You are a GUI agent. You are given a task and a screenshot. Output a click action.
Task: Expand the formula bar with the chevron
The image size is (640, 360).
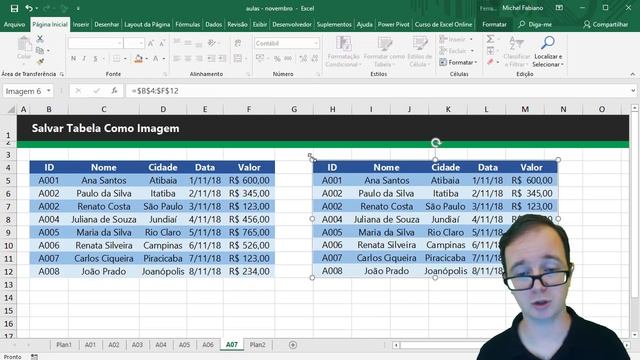point(633,91)
